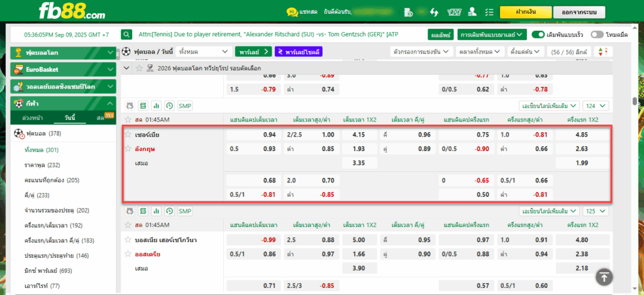Click the mascot icon for Bosnia match
Screen dimensions: 644x295
point(130,211)
